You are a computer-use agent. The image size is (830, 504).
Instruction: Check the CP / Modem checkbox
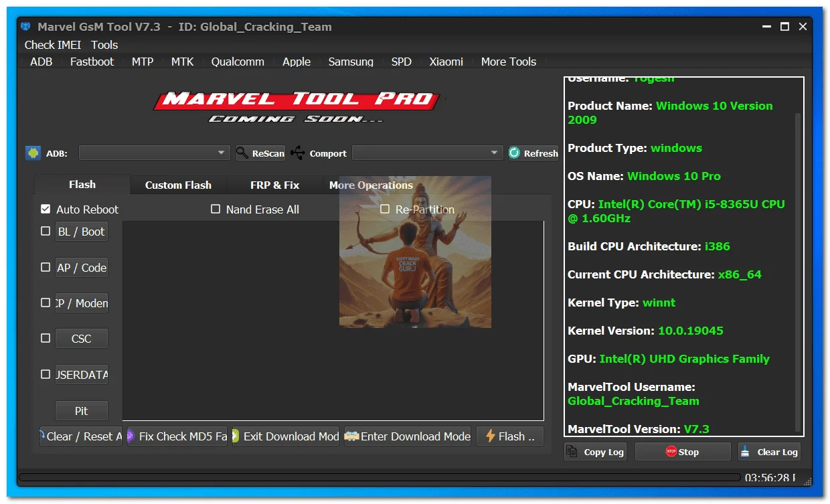pos(46,303)
